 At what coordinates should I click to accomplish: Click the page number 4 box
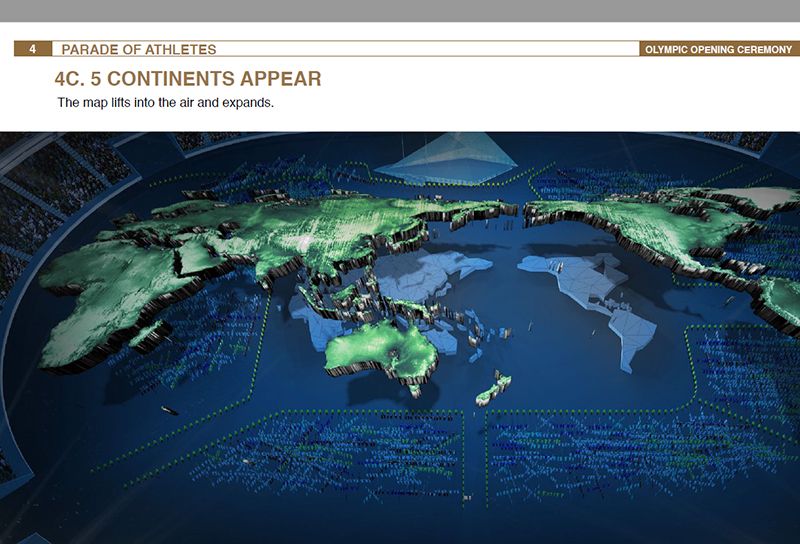[34, 49]
